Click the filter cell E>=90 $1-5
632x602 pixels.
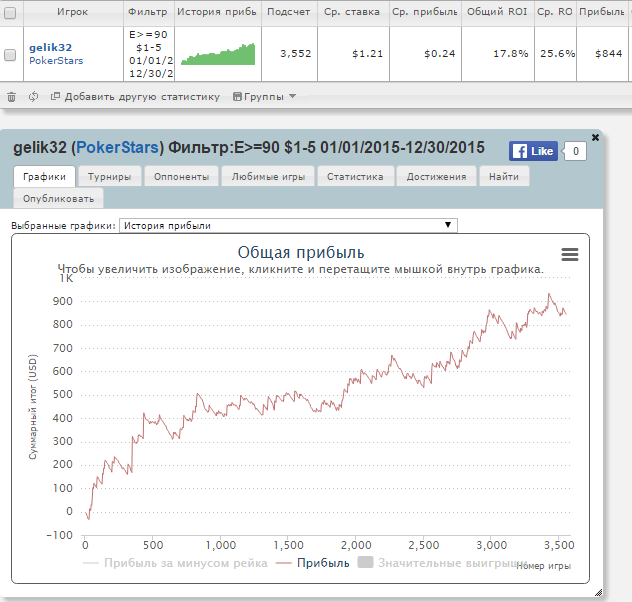(149, 54)
